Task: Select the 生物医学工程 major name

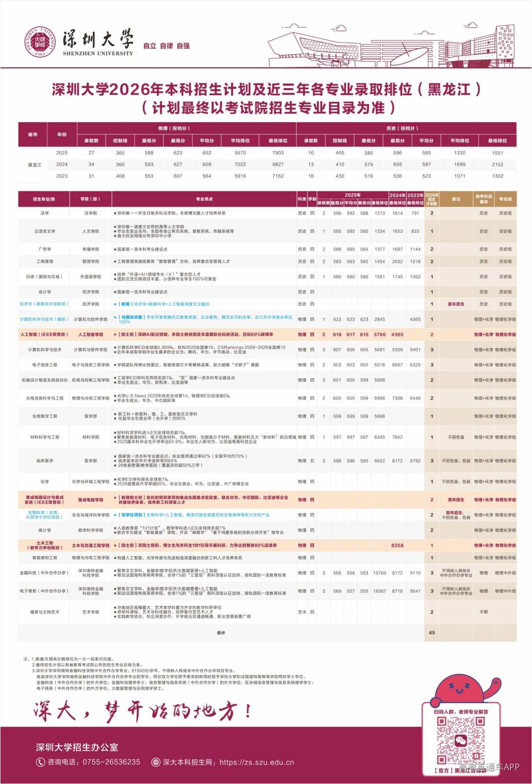Action: pyautogui.click(x=45, y=416)
